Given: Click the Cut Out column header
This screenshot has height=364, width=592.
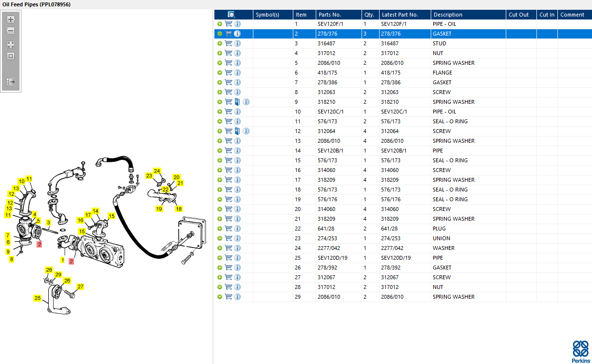Looking at the screenshot, I should pyautogui.click(x=521, y=15).
